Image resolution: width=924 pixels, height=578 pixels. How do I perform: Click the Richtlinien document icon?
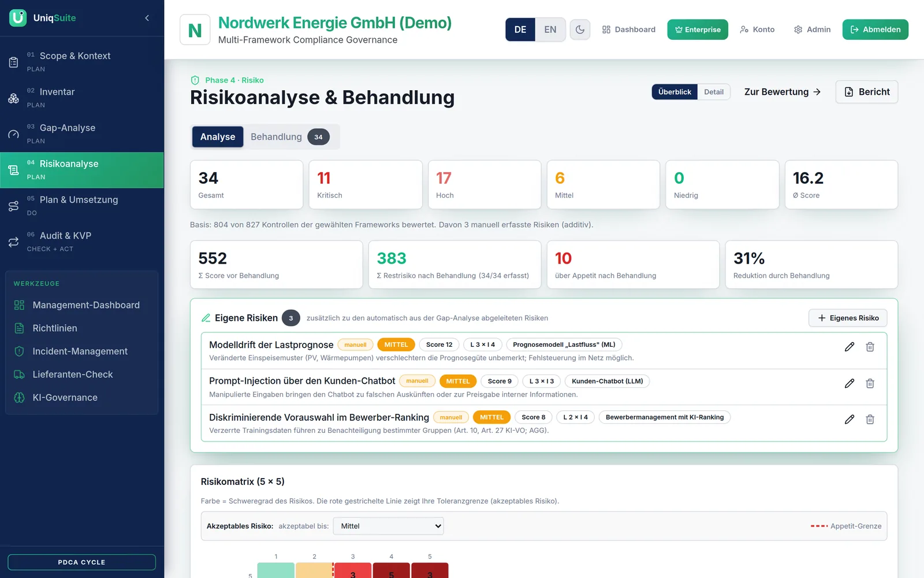19,328
